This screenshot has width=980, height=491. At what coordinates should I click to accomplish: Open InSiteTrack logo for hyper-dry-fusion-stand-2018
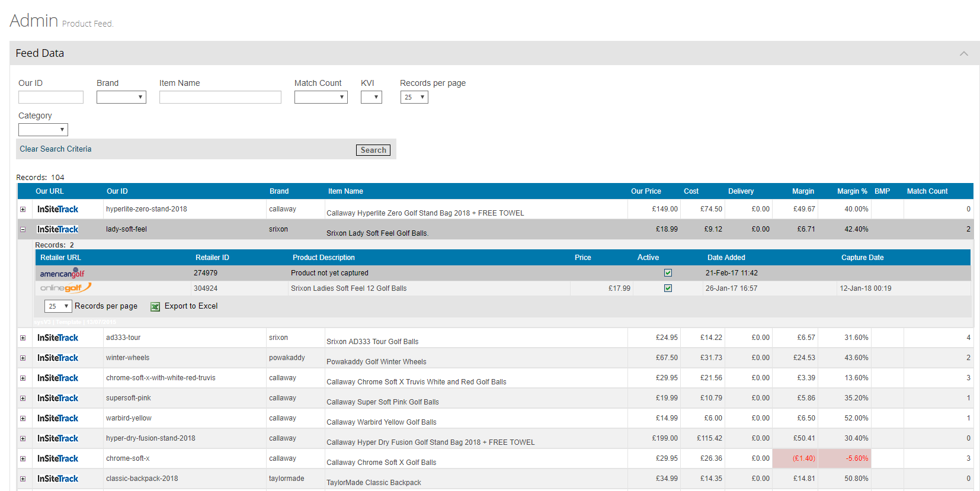coord(57,438)
